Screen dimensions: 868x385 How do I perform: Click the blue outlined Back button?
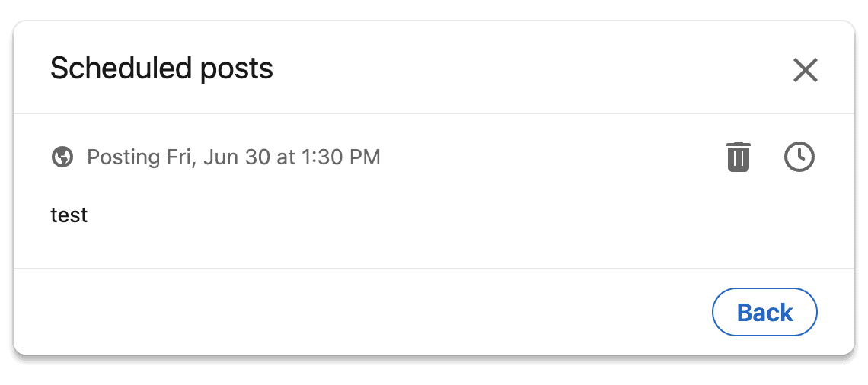[x=764, y=312]
